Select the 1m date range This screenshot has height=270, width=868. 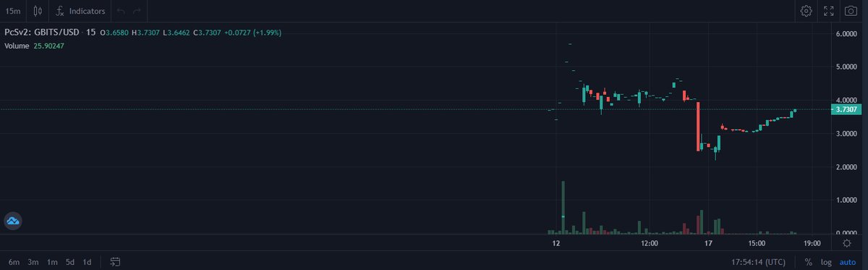click(x=52, y=261)
